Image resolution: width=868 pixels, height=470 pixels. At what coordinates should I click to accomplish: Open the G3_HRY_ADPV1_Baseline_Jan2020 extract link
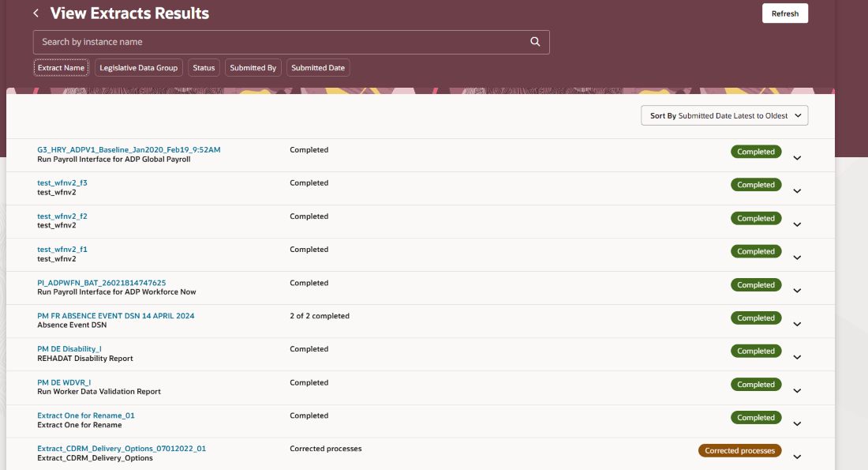click(128, 149)
